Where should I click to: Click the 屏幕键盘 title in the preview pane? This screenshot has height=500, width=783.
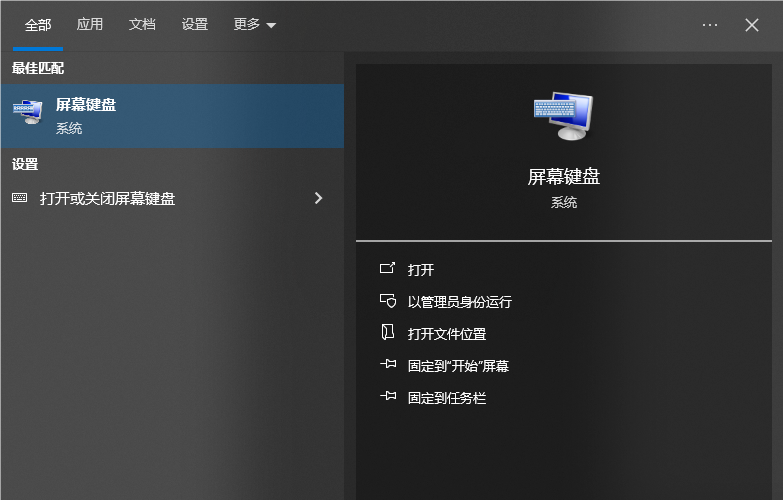[x=564, y=177]
